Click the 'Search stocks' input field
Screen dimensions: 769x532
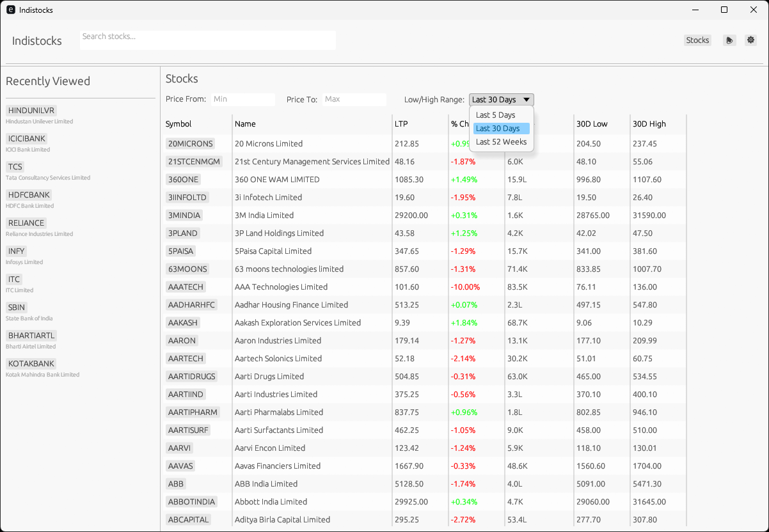[207, 40]
